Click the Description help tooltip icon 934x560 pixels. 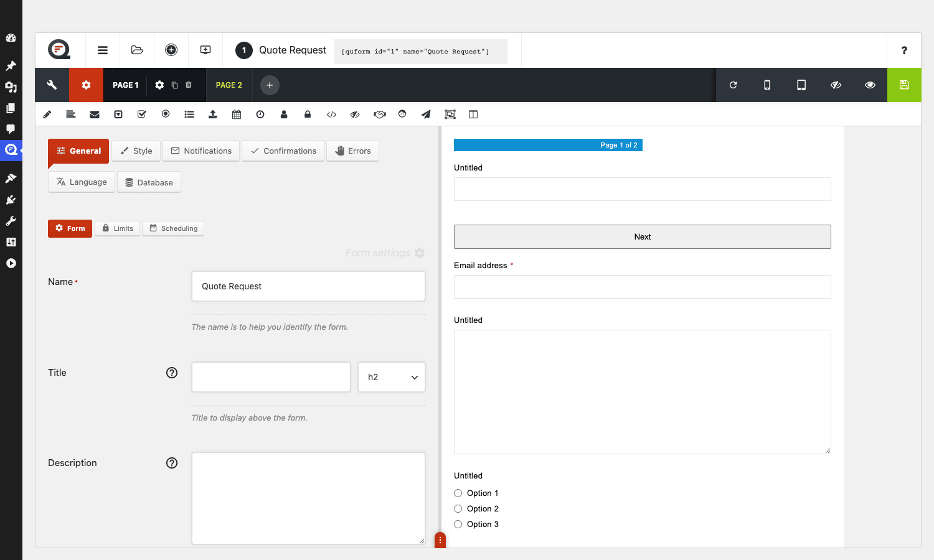(172, 463)
